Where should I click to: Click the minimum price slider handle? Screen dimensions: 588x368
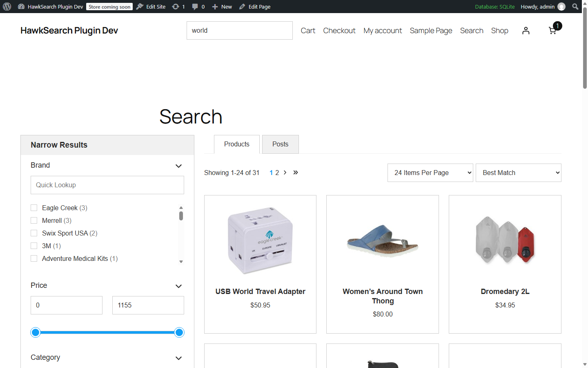[36, 332]
